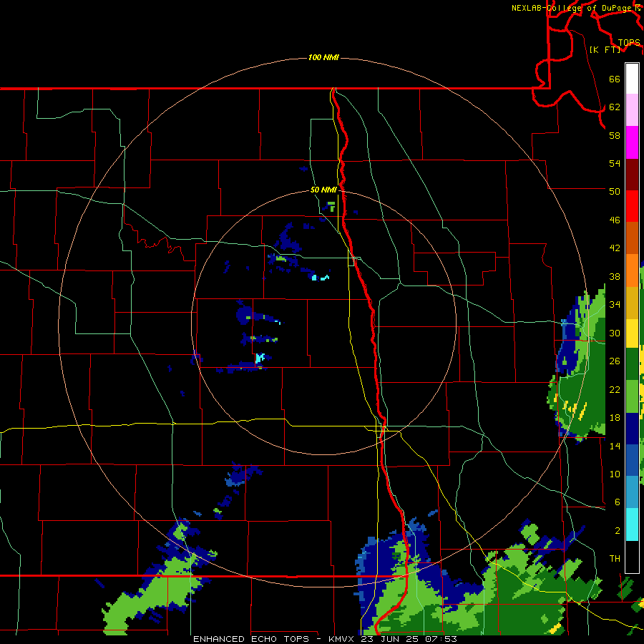
Task: Select the dark green color swatch
Action: (x=632, y=364)
